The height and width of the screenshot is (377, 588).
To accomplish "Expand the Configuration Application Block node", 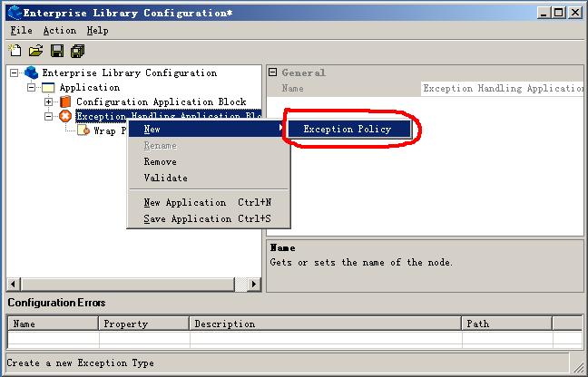I will pyautogui.click(x=49, y=101).
